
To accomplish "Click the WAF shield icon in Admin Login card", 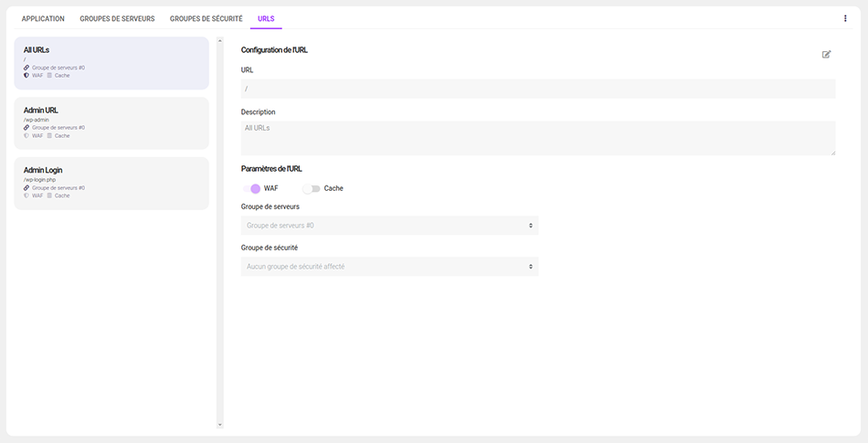I will click(26, 195).
